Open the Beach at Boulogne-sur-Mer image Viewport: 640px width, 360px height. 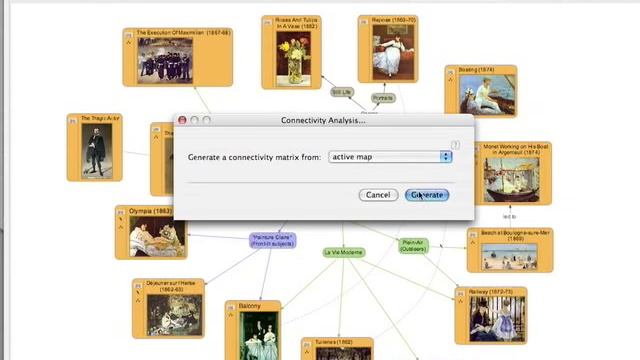[x=509, y=257]
